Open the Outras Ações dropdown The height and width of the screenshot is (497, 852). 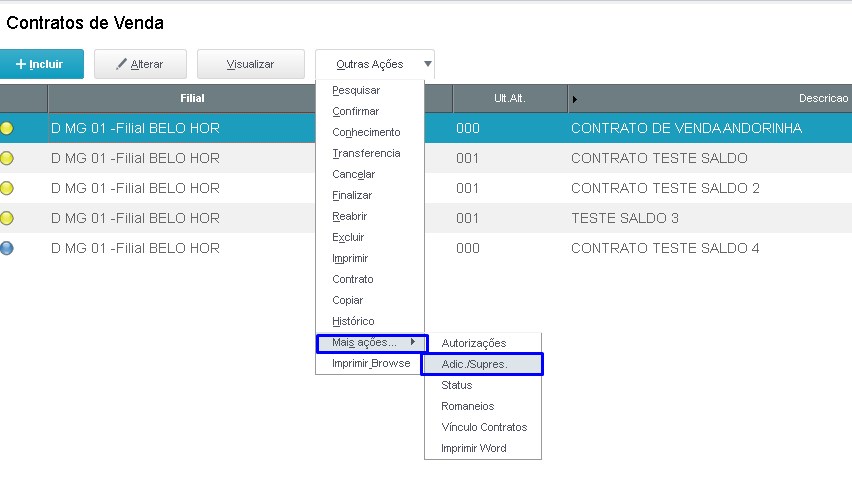374,64
